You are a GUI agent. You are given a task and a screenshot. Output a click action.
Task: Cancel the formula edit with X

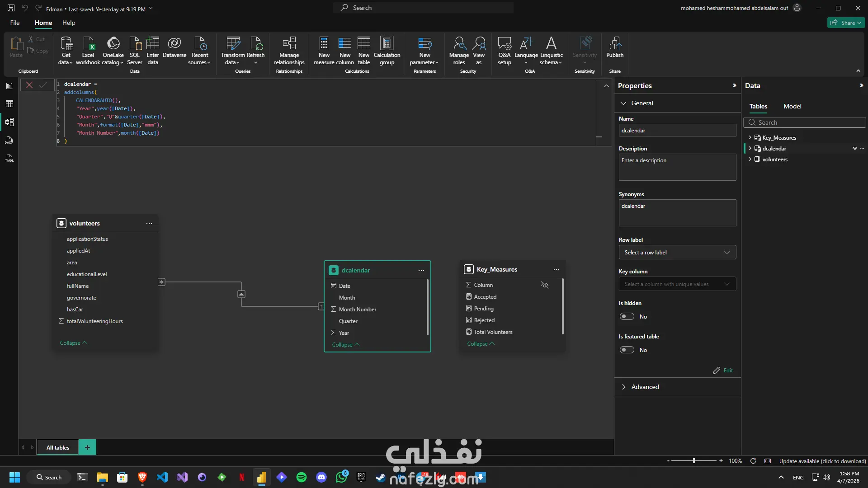(29, 85)
